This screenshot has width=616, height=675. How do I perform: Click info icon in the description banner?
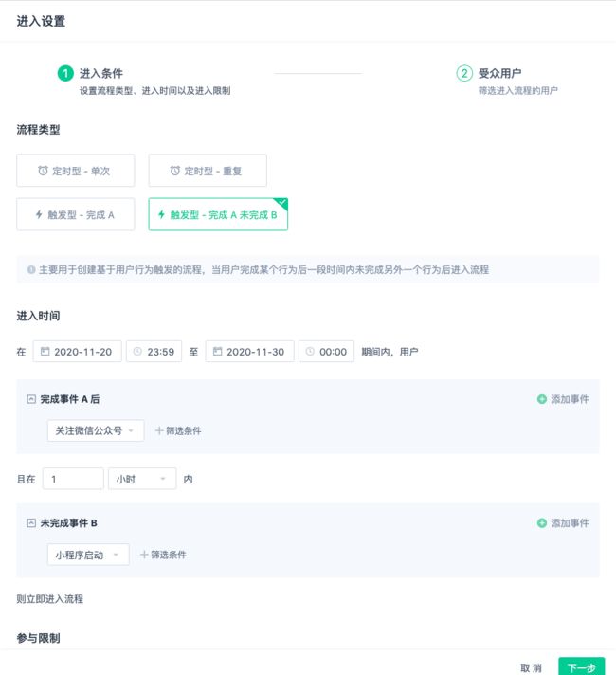point(31,270)
